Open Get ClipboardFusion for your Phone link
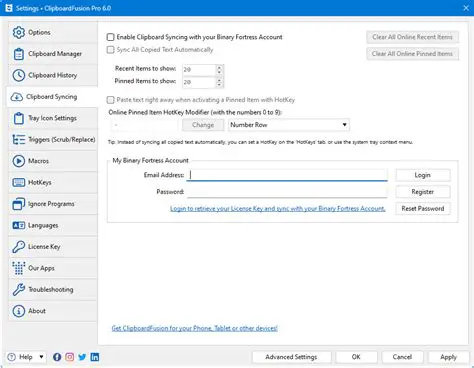 click(x=195, y=328)
